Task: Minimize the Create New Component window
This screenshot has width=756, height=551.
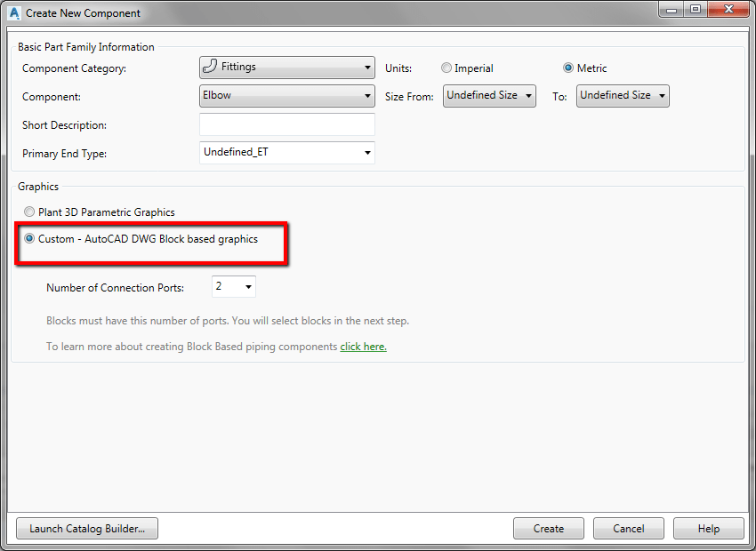Action: pyautogui.click(x=672, y=10)
